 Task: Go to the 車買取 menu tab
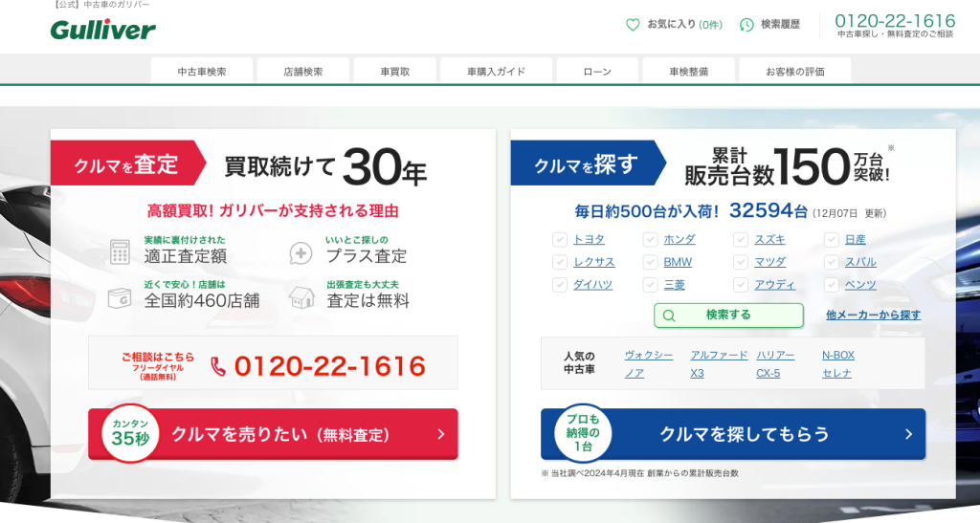(x=394, y=71)
